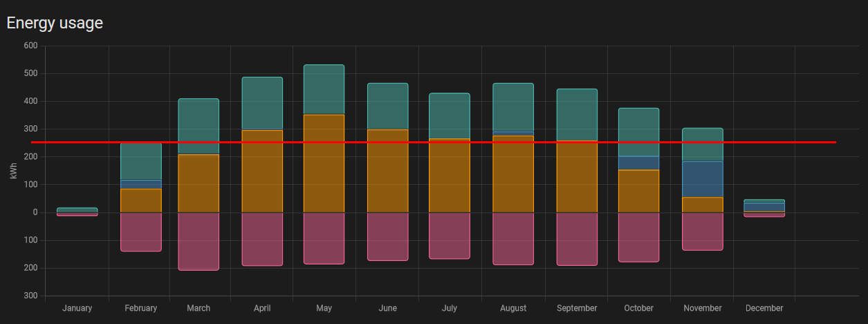The image size is (868, 324).
Task: Select the blue segment in October's bar
Action: [638, 163]
